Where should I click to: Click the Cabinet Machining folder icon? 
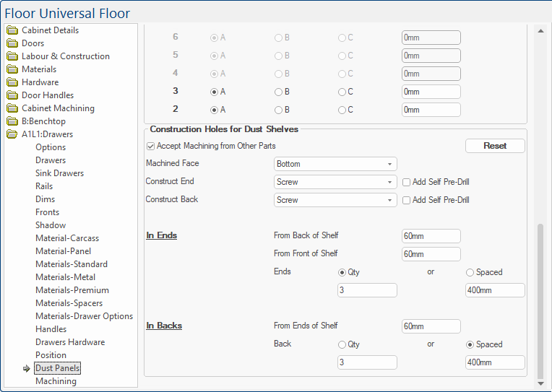pyautogui.click(x=12, y=108)
